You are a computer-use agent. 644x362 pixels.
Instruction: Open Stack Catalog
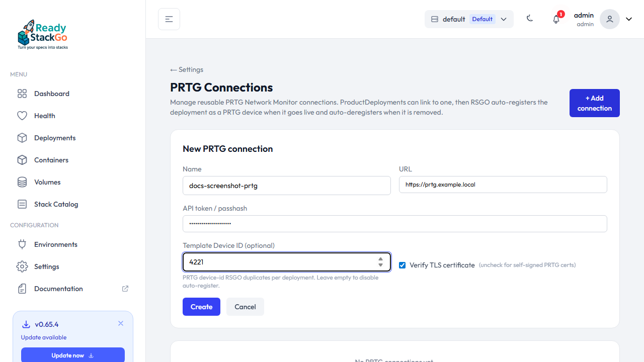pyautogui.click(x=73, y=204)
